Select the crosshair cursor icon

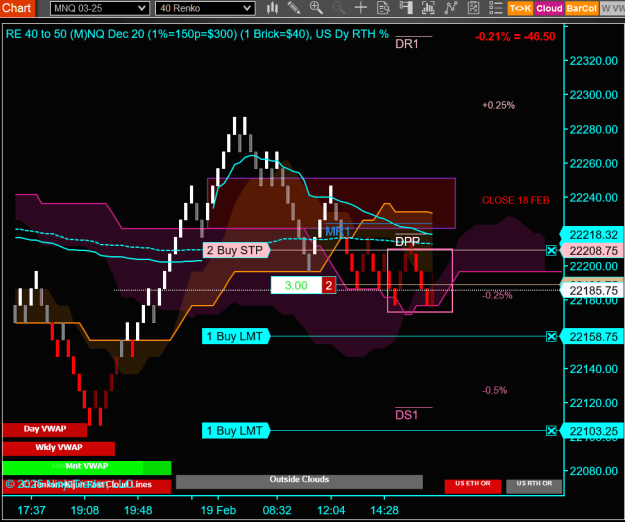click(361, 8)
